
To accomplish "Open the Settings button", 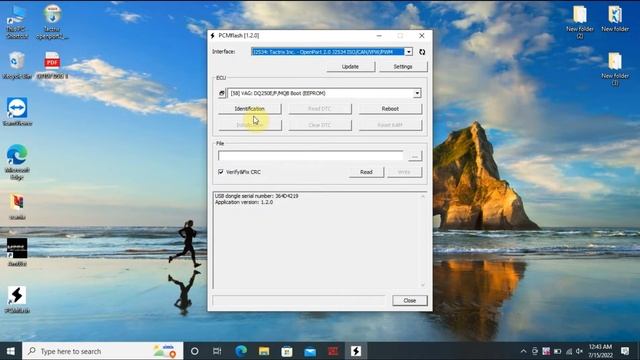I will tap(403, 67).
